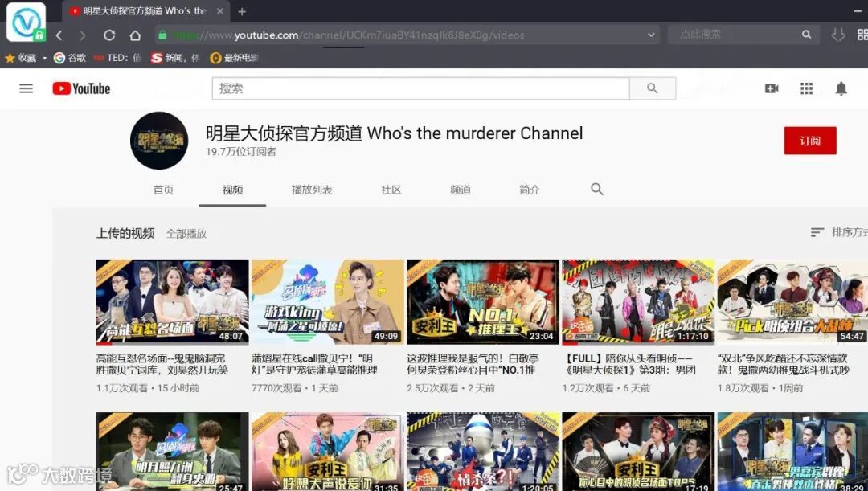This screenshot has width=868, height=491.
Task: Click the 19.7万位订阅者 subscriber count
Action: click(241, 152)
